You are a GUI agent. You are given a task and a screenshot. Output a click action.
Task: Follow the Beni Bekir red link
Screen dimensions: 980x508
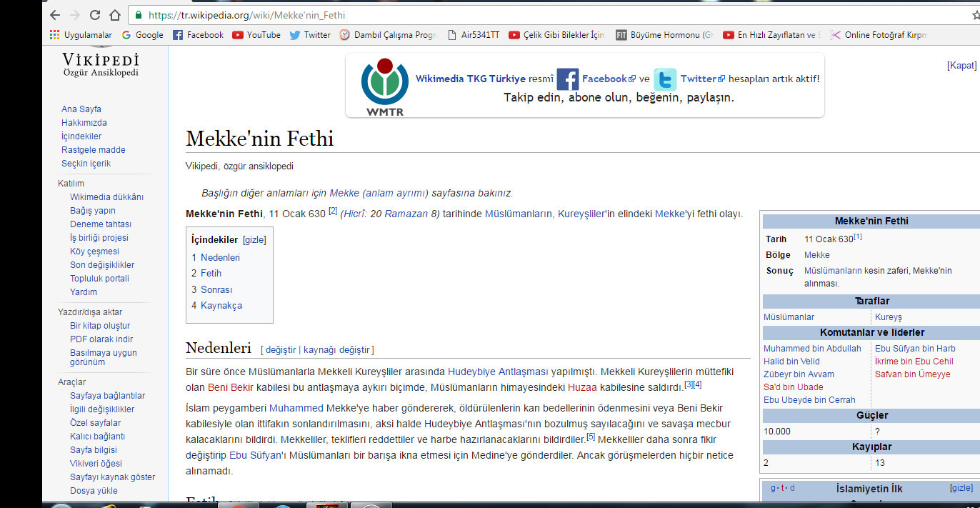[x=231, y=387]
